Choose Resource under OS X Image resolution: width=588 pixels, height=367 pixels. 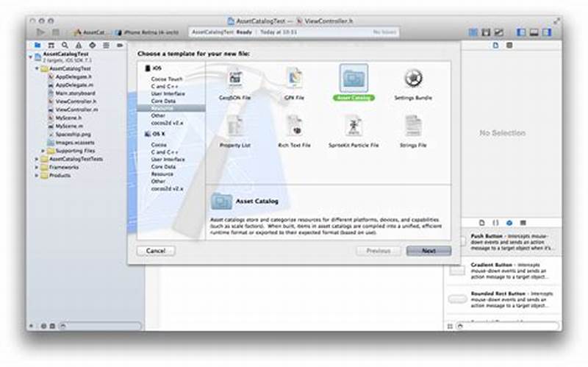162,174
